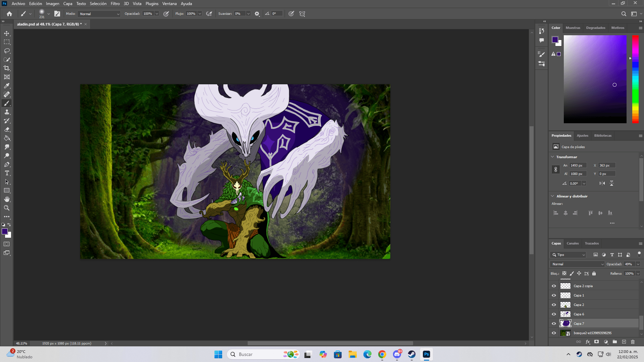644x362 pixels.
Task: Hide the Capa 6 layer
Action: pos(554,314)
